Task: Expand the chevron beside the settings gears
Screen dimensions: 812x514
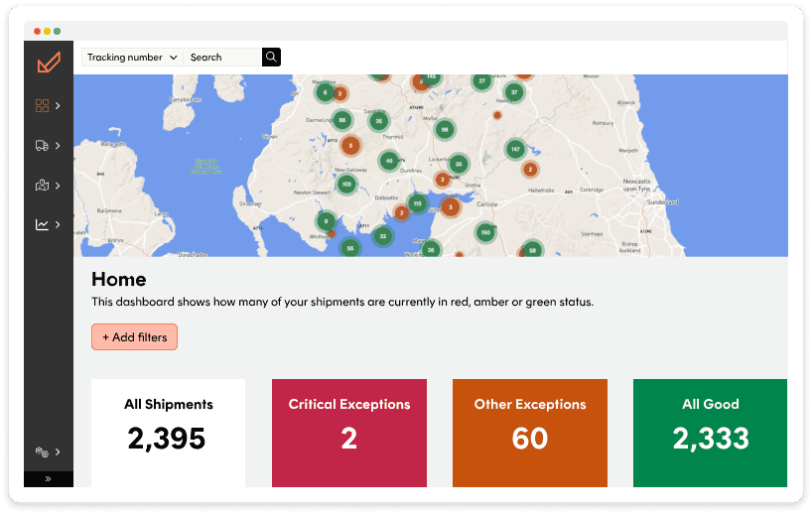Action: (x=58, y=451)
